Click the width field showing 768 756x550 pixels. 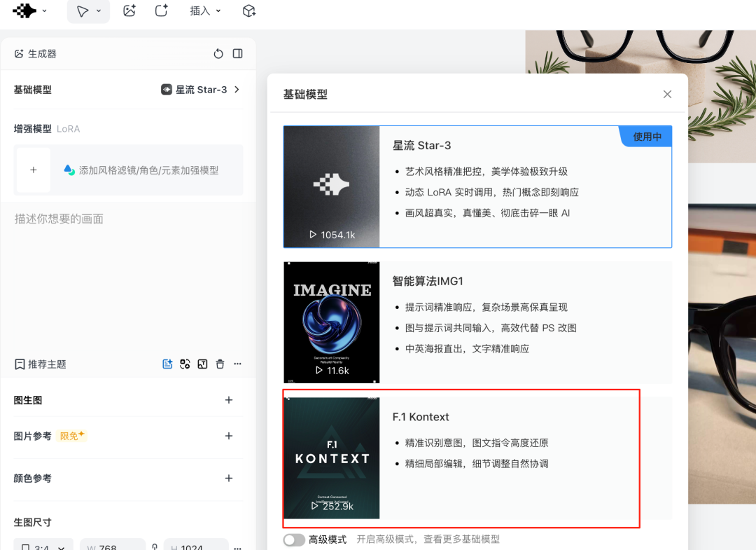112,545
